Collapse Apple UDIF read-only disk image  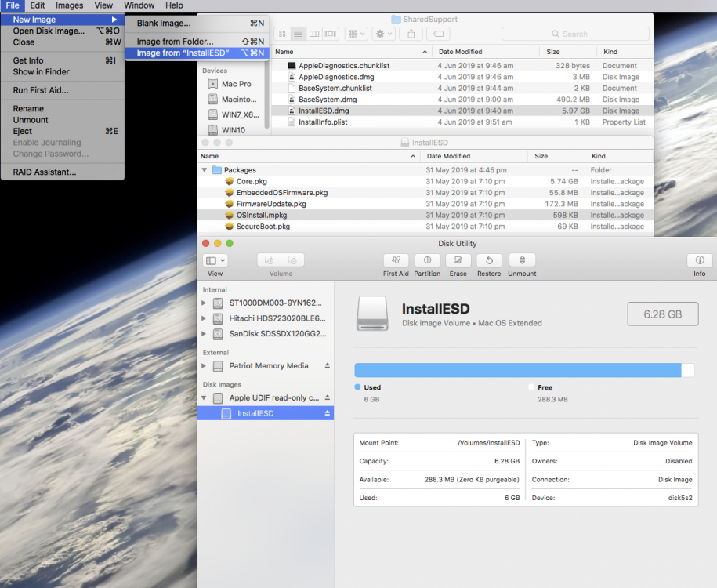204,397
